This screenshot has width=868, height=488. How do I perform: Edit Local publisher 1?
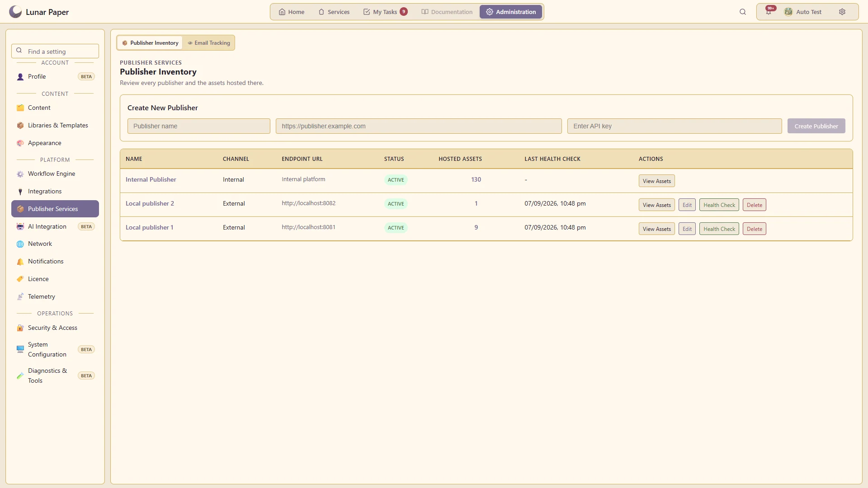tap(687, 229)
